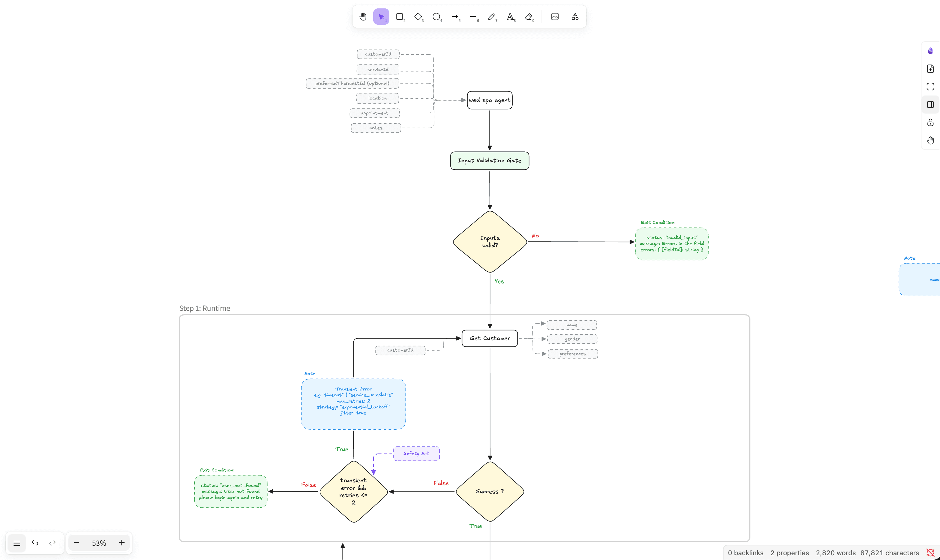Screen dimensions: 940x560
Task: Select the 'Input Validation Gate' node
Action: (490, 161)
